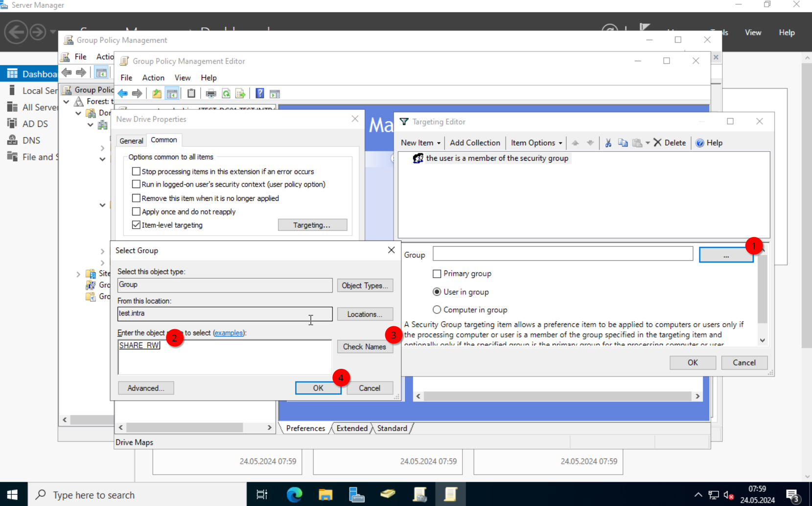
Task: Click Check Names button
Action: coord(365,346)
